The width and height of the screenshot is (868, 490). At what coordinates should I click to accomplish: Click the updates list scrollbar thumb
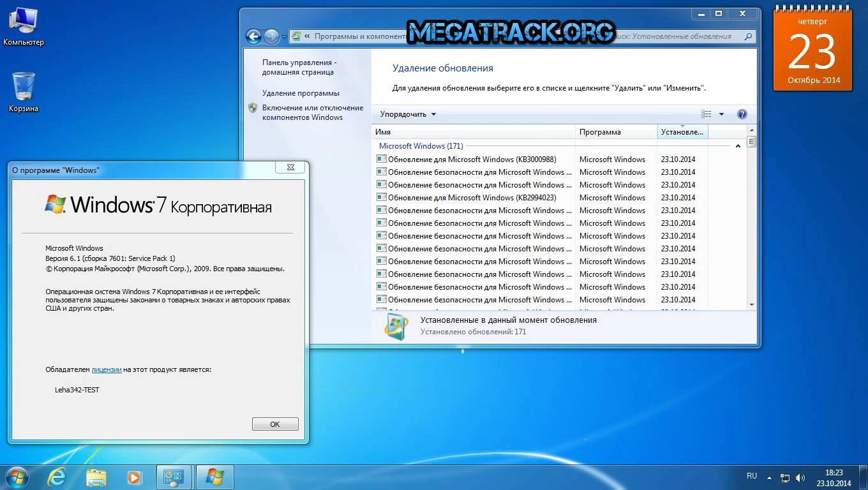[x=751, y=142]
